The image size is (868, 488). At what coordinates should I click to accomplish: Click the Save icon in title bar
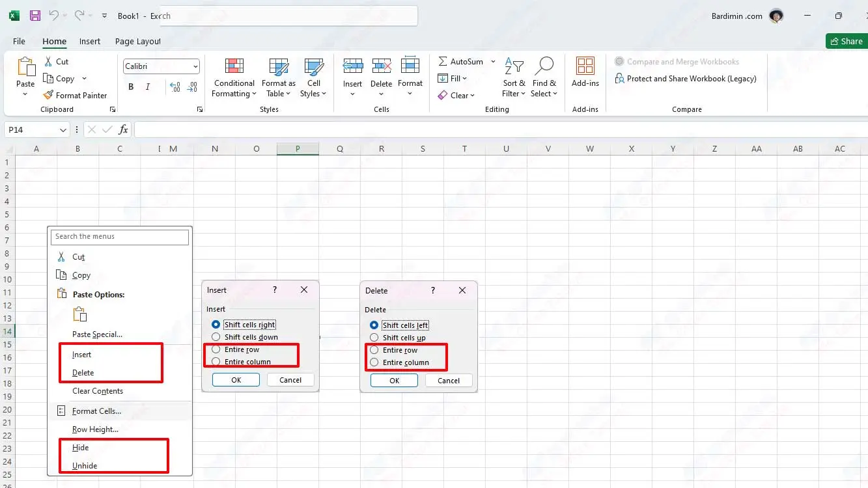(35, 16)
